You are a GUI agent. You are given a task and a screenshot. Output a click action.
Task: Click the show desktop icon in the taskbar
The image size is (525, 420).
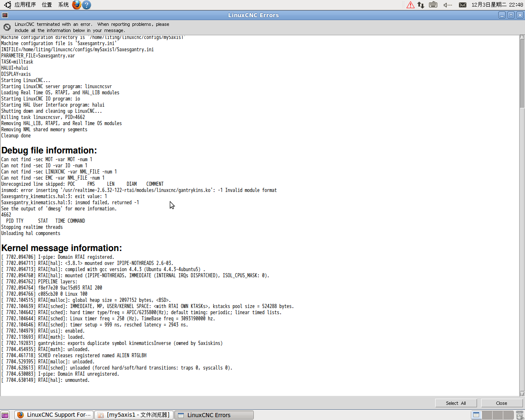[5, 415]
